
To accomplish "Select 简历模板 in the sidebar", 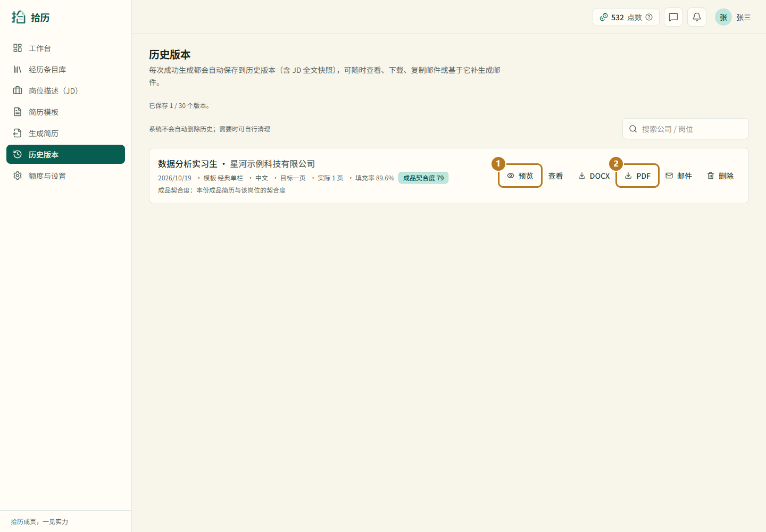I will pyautogui.click(x=65, y=112).
